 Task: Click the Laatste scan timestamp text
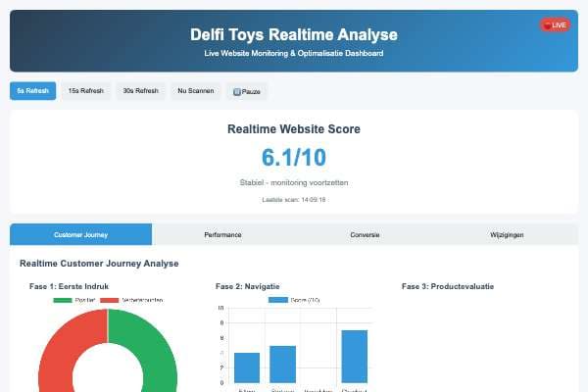294,200
